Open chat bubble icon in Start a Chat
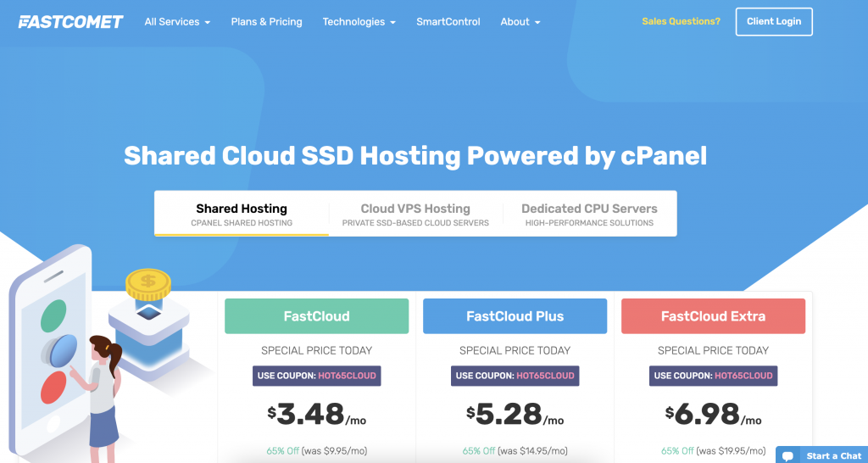The height and width of the screenshot is (463, 868). (788, 456)
